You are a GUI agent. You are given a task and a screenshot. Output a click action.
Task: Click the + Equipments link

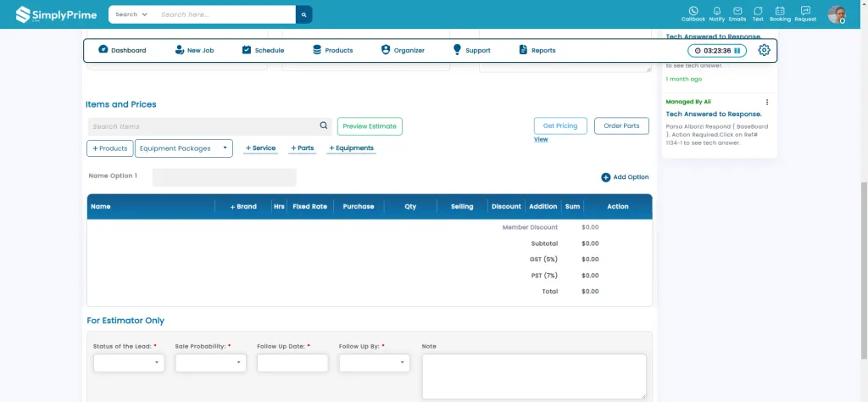pyautogui.click(x=351, y=148)
